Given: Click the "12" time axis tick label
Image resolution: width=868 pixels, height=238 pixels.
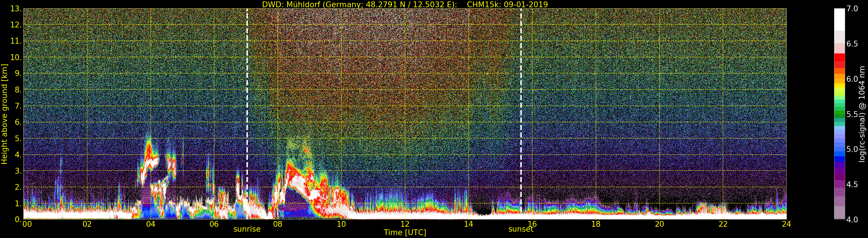Looking at the screenshot, I should [405, 224].
